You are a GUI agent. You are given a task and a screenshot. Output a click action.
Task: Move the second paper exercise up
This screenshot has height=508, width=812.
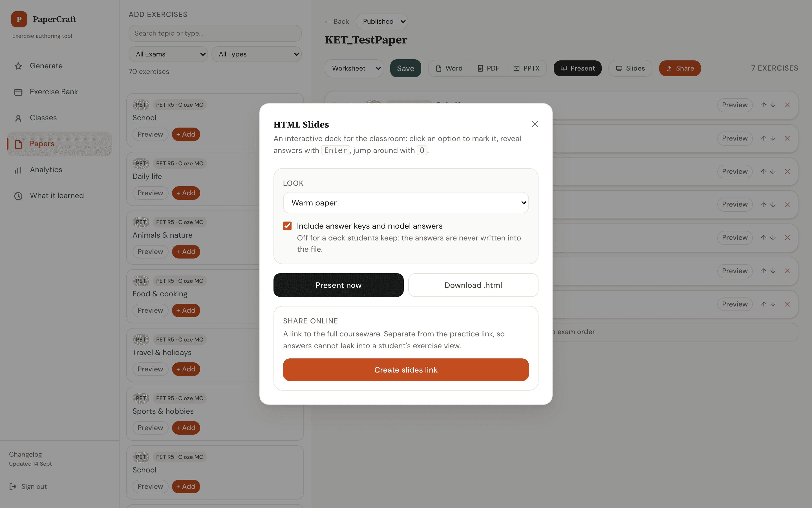coord(764,138)
